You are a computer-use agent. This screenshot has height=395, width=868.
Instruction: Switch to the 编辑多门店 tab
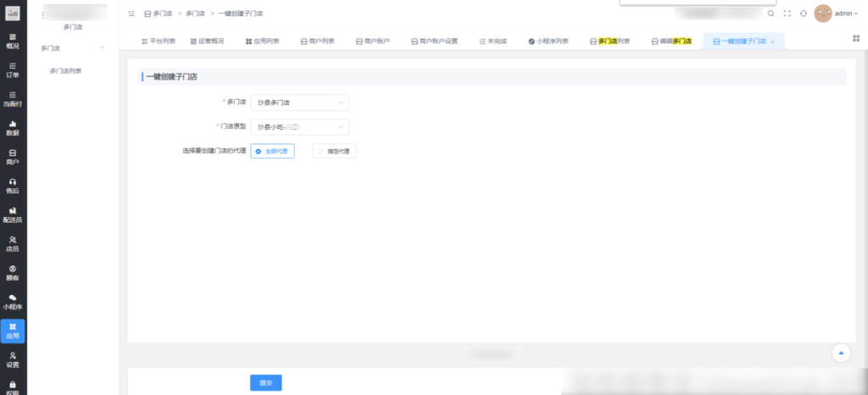pos(671,41)
